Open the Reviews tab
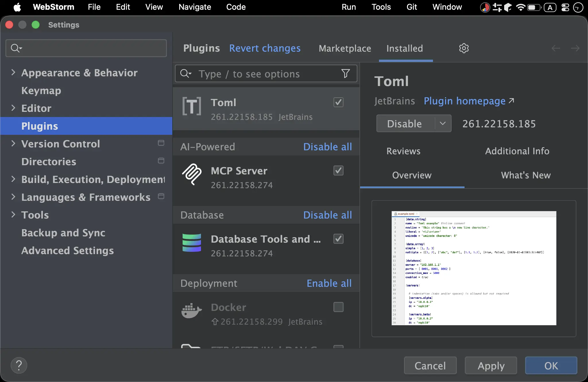 click(x=403, y=151)
